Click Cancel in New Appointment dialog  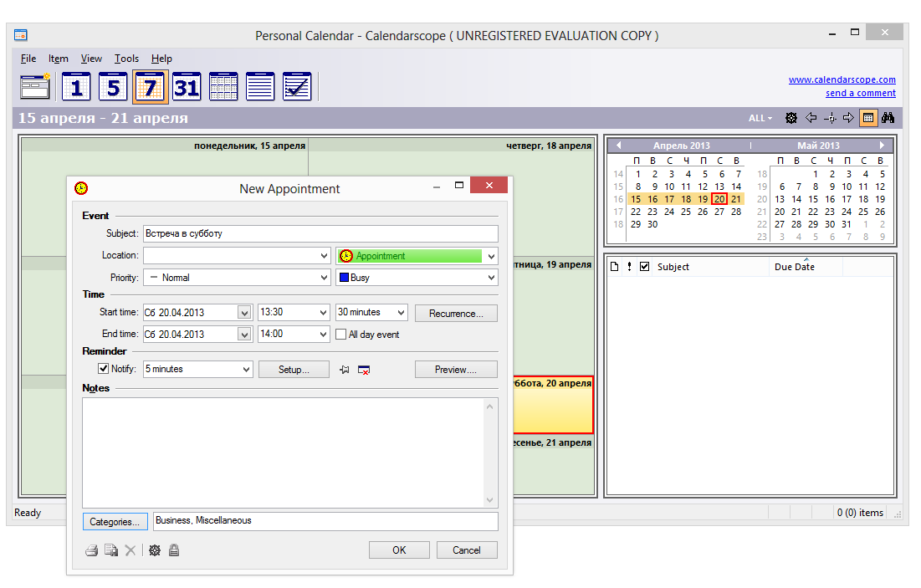click(x=467, y=550)
